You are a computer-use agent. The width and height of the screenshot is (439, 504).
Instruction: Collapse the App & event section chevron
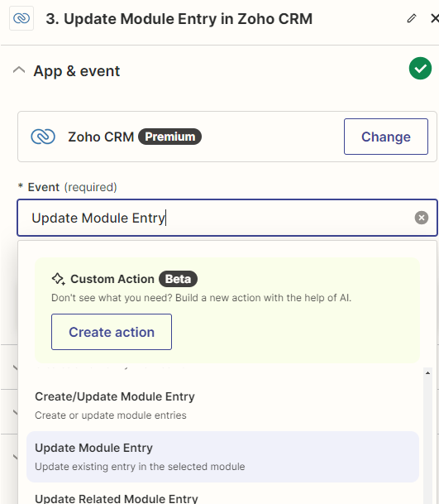point(19,70)
